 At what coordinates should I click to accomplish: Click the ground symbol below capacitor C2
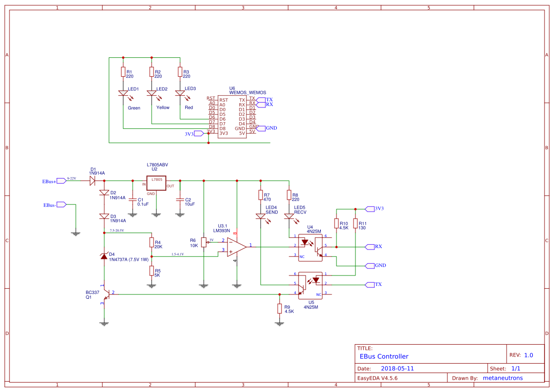(180, 215)
